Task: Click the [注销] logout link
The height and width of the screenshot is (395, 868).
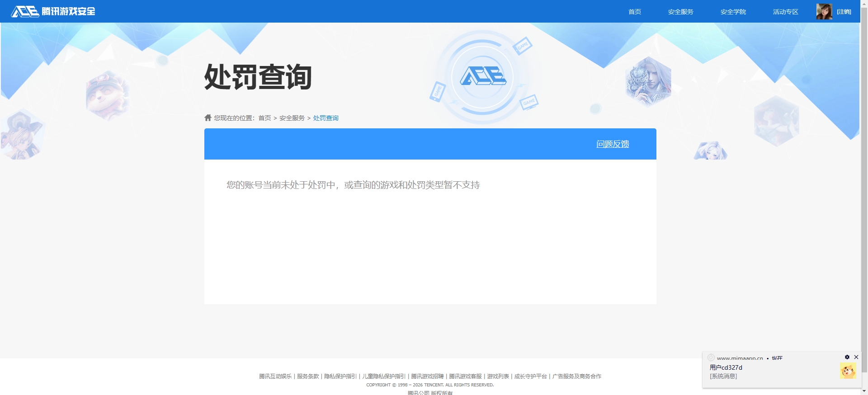Action: click(844, 12)
